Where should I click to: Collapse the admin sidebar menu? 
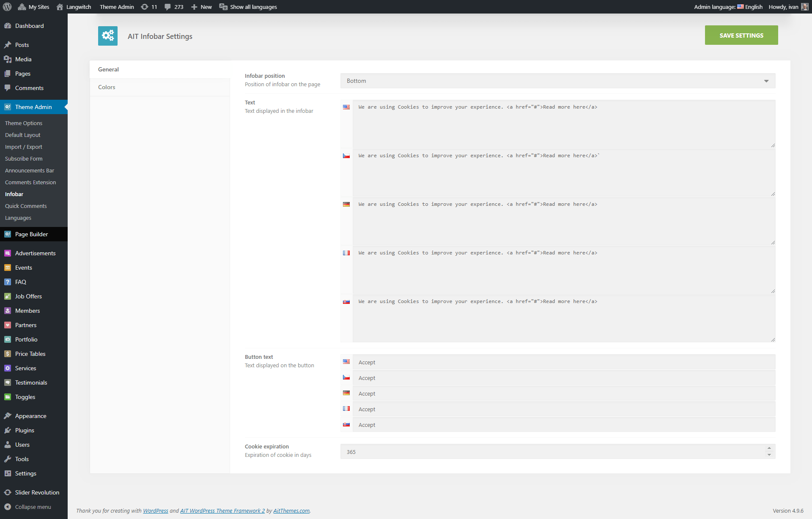coord(34,507)
